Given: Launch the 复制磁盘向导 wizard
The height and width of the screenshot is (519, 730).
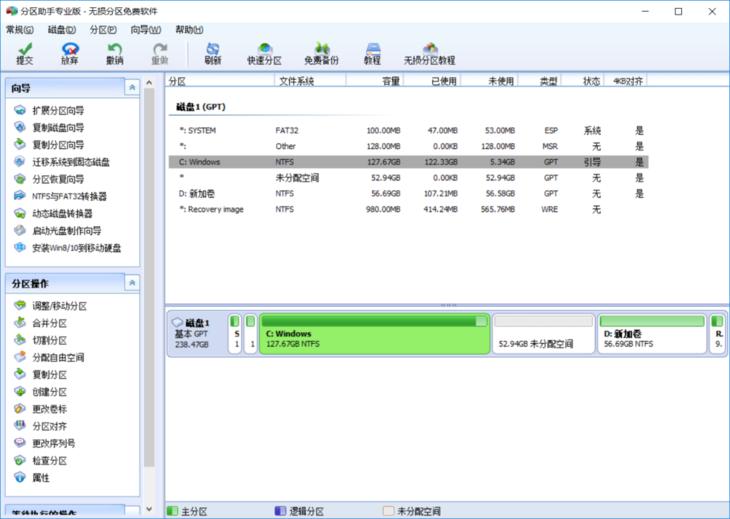Looking at the screenshot, I should tap(49, 128).
